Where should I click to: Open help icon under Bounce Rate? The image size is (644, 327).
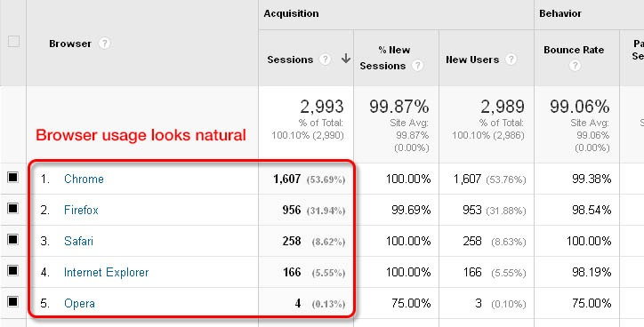575,65
